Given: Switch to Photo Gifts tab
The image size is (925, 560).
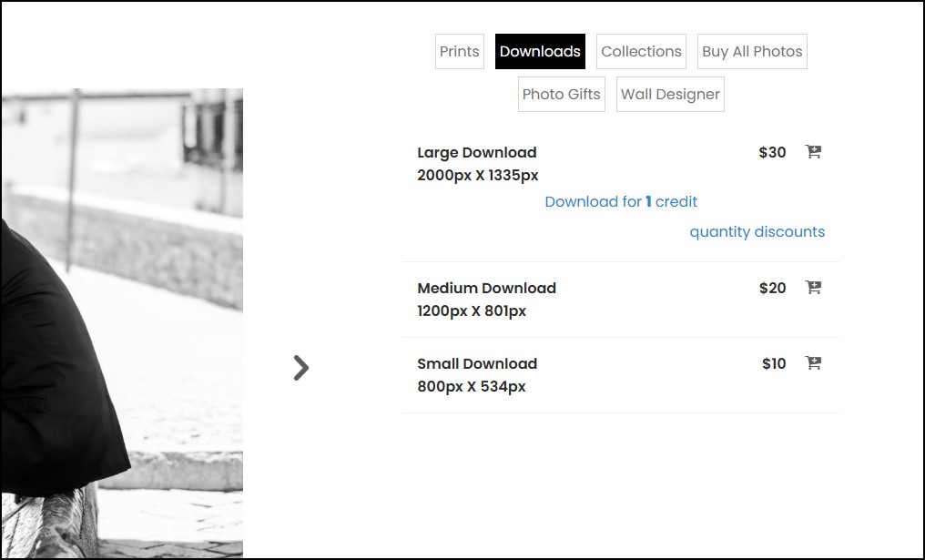Looking at the screenshot, I should 562,95.
